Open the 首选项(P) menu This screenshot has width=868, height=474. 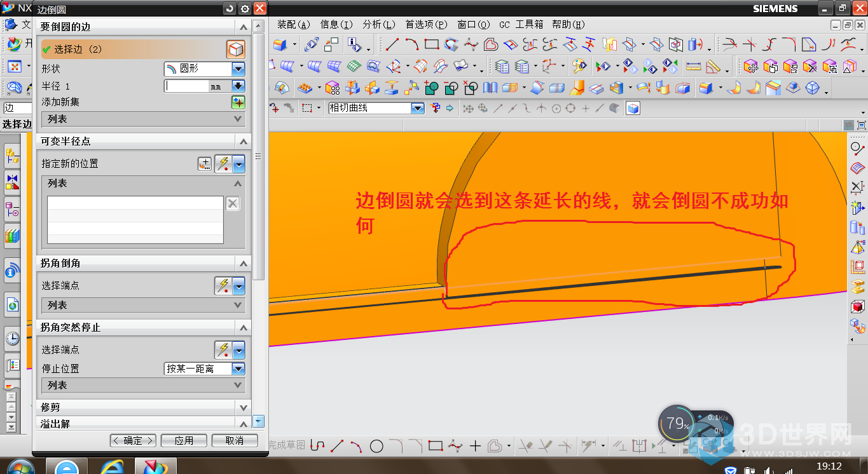click(x=427, y=25)
